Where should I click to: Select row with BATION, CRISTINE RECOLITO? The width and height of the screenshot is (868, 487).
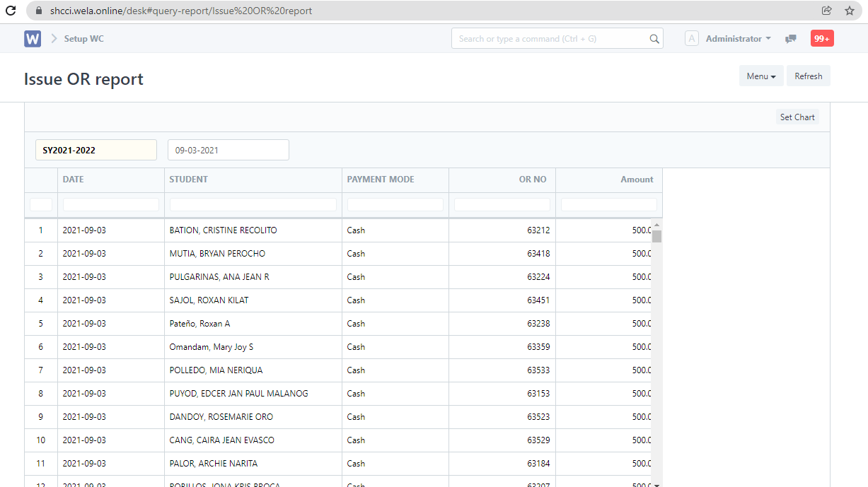click(223, 230)
